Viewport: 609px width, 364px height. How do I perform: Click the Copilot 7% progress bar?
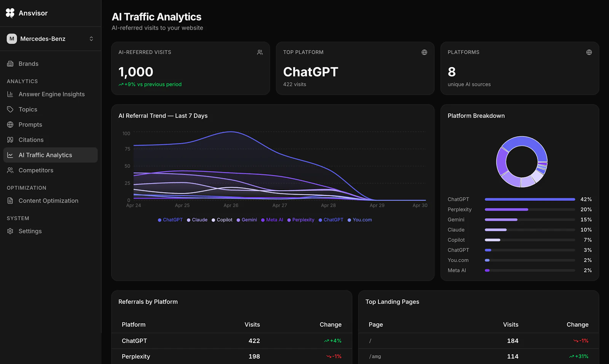click(x=530, y=240)
